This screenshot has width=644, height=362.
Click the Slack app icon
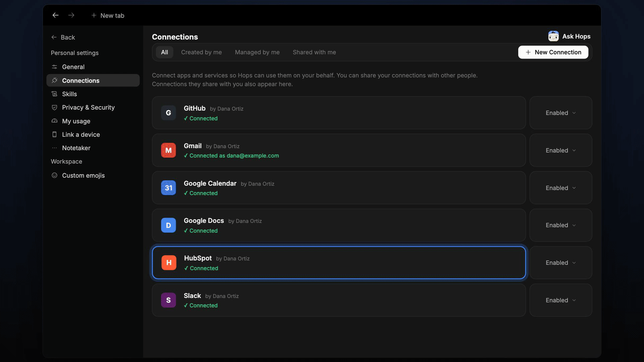point(169,300)
